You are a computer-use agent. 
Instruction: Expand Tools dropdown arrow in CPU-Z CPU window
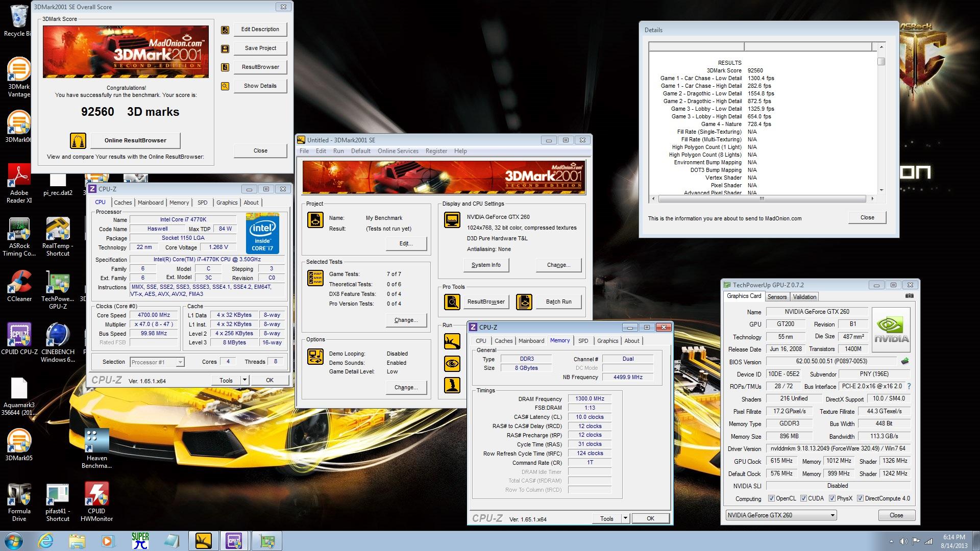coord(244,380)
